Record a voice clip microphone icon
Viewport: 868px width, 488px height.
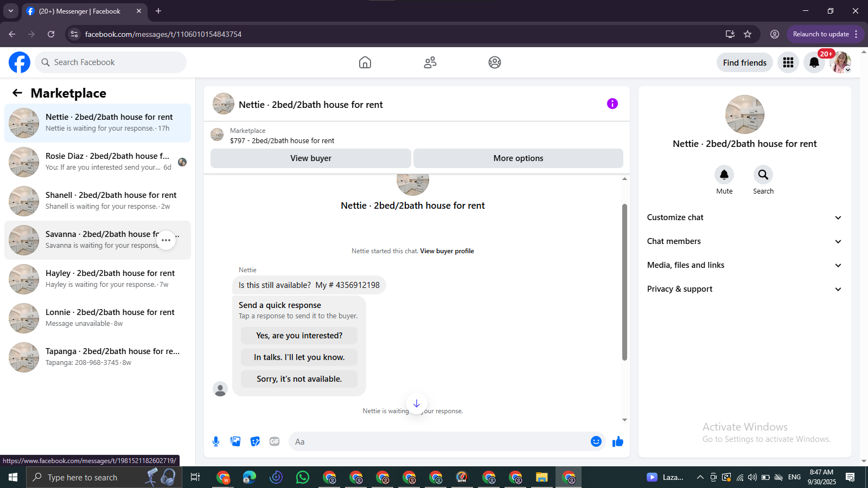coord(216,441)
